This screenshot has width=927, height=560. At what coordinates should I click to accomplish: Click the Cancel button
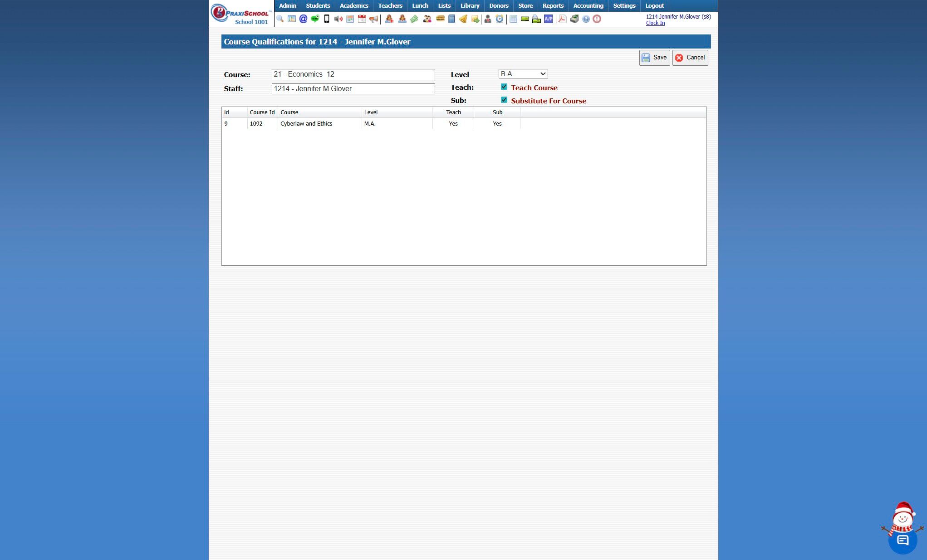coord(690,58)
